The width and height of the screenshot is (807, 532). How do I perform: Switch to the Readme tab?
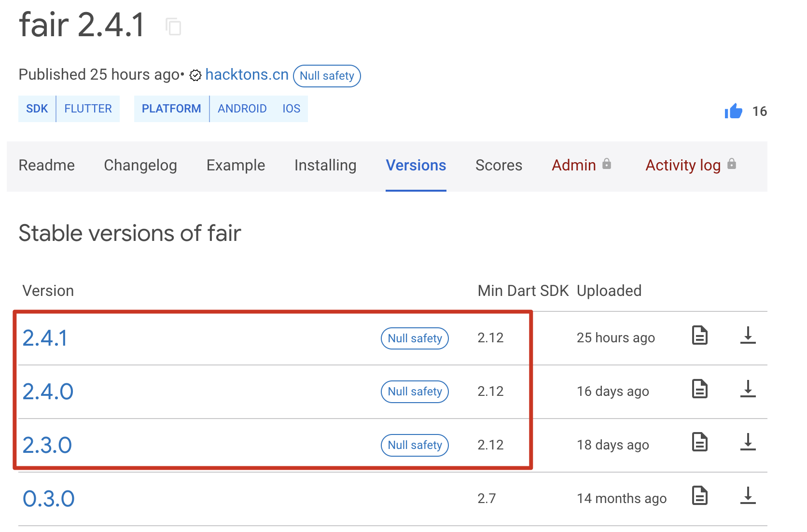pyautogui.click(x=46, y=166)
